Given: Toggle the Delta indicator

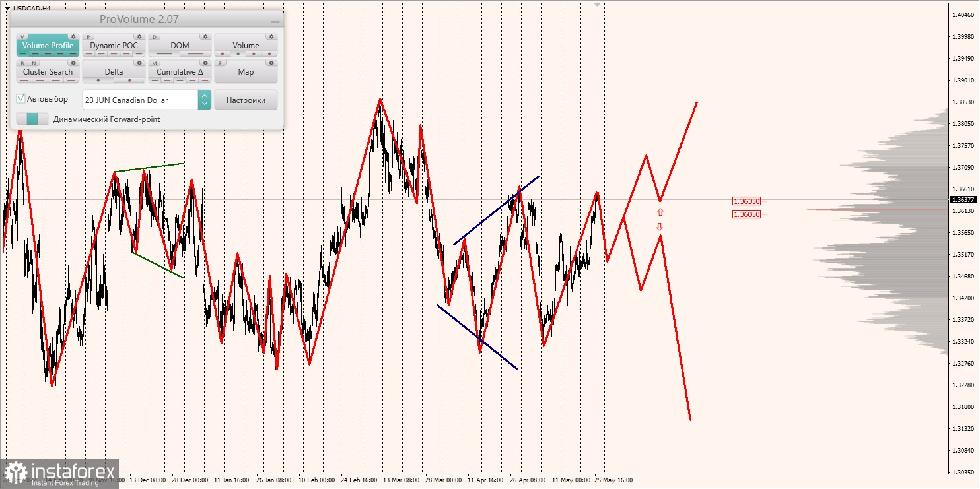Looking at the screenshot, I should pos(114,71).
